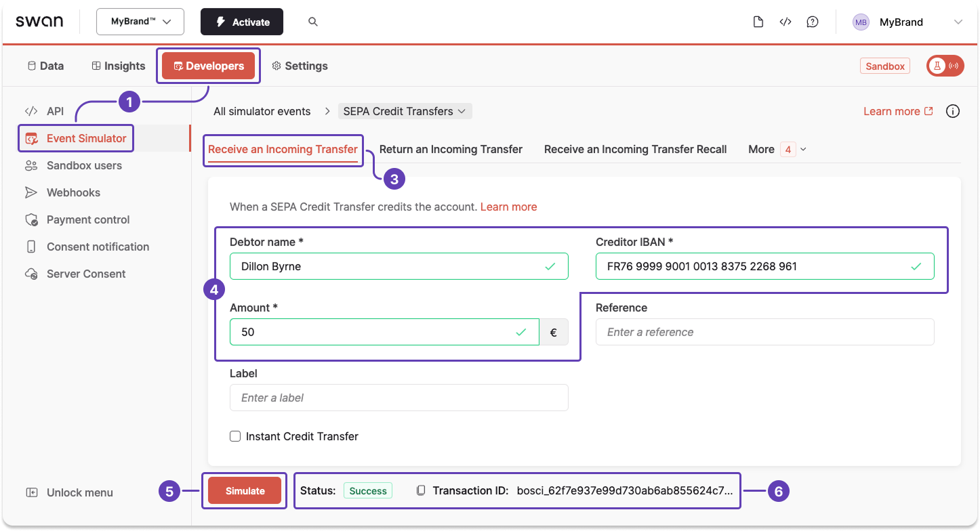Screen dimensions: 980x531
Task: Open the document icon in the top bar
Action: pos(758,21)
